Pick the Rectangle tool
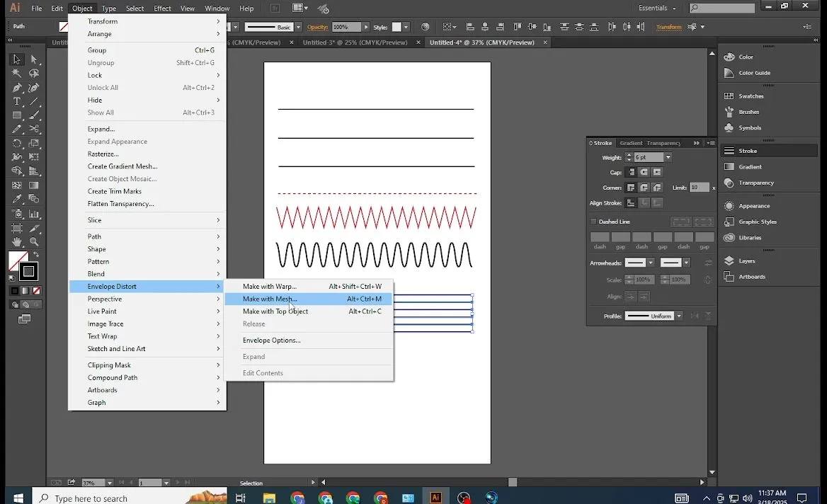827x504 pixels. 16,115
